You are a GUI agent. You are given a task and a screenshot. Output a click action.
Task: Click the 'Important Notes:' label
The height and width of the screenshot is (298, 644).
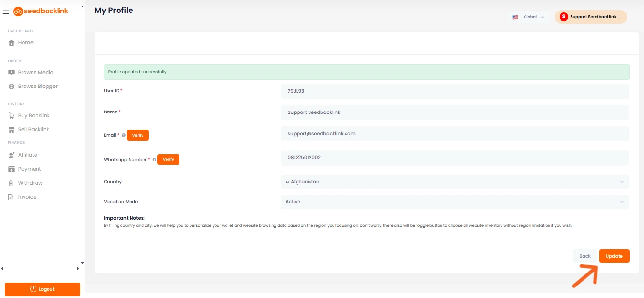click(124, 218)
